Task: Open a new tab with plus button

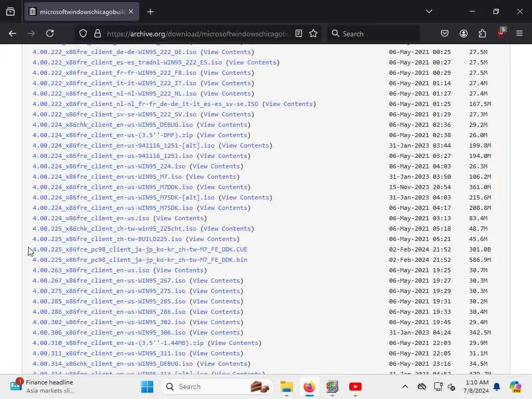Action: [x=150, y=12]
